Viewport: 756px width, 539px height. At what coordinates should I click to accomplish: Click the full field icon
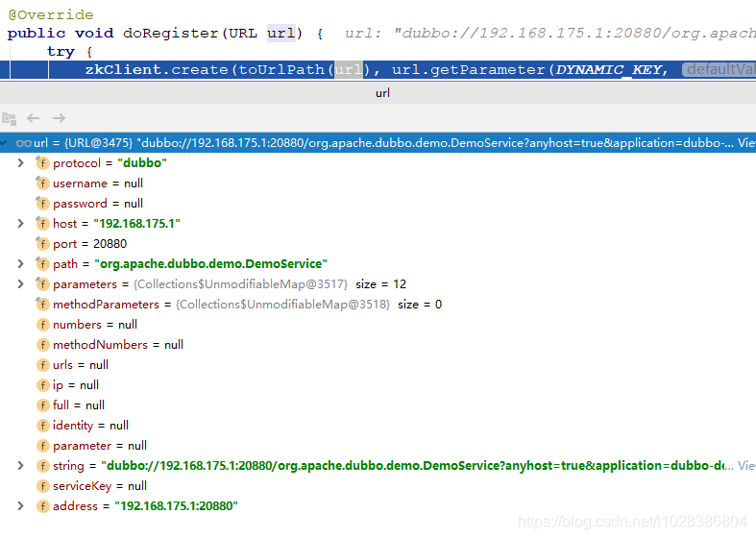tap(42, 405)
